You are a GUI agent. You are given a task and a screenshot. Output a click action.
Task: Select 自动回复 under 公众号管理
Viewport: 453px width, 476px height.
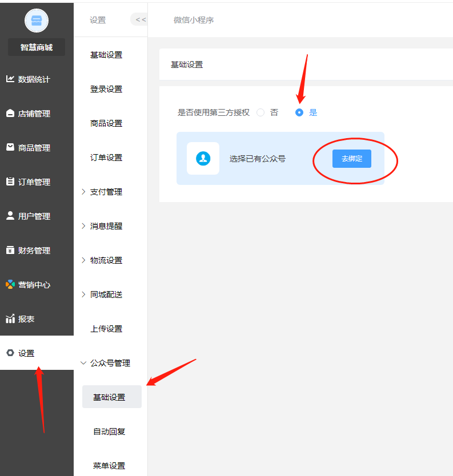click(109, 431)
